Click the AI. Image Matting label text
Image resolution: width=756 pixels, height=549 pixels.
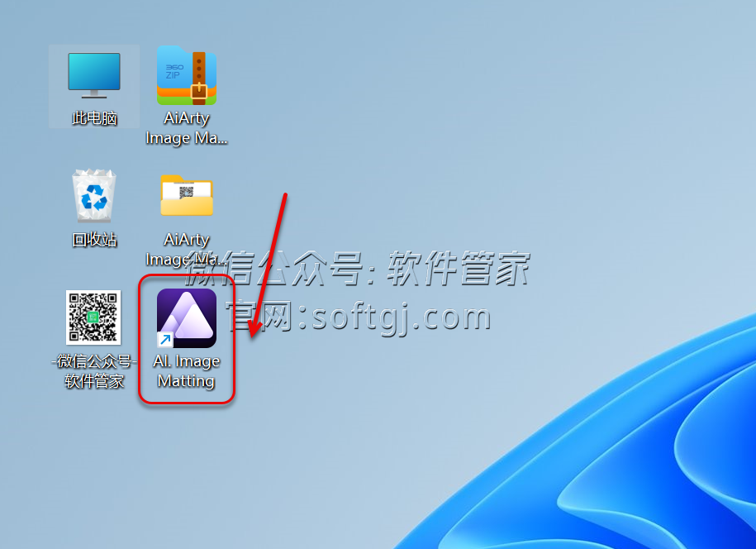(186, 371)
